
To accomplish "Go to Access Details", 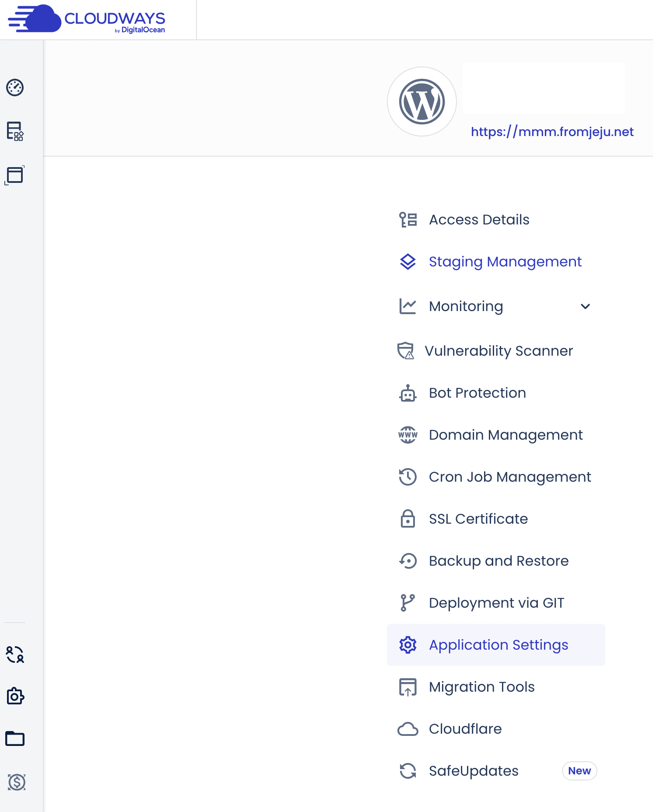I will 479,220.
